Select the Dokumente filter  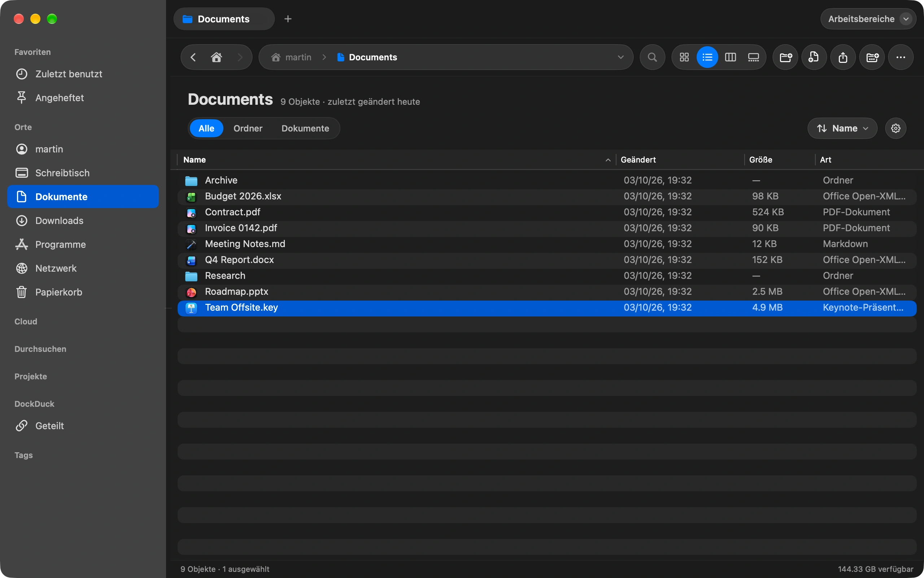305,129
